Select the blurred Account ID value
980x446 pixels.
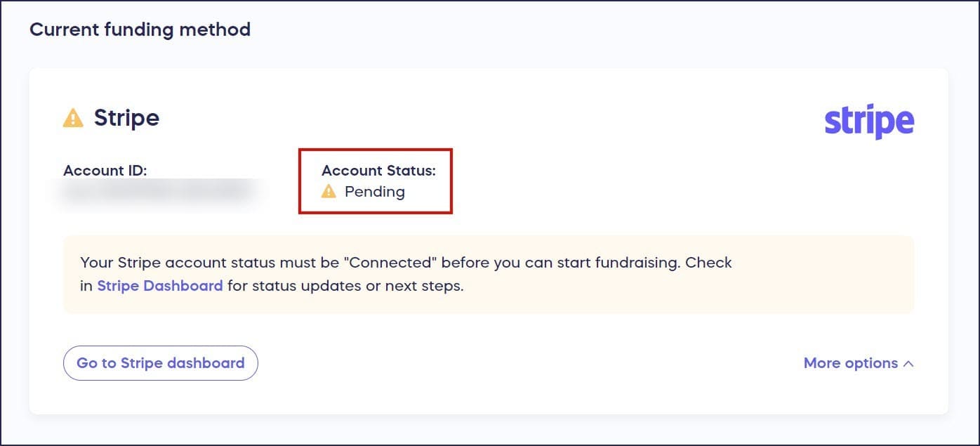158,192
